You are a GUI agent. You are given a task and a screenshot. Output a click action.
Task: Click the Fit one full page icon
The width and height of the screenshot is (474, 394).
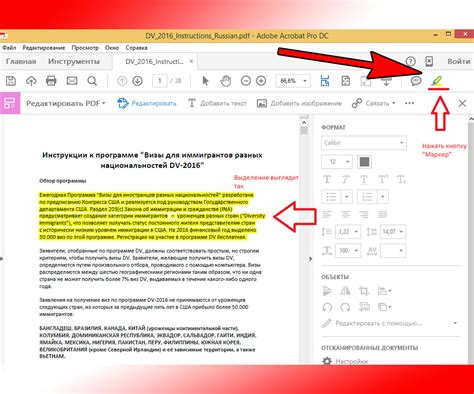(346, 81)
